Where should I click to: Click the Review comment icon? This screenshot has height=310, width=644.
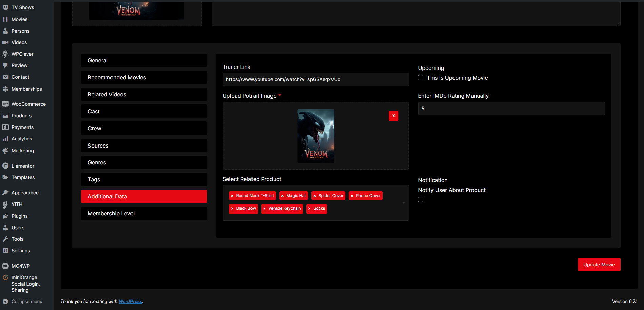(5, 65)
